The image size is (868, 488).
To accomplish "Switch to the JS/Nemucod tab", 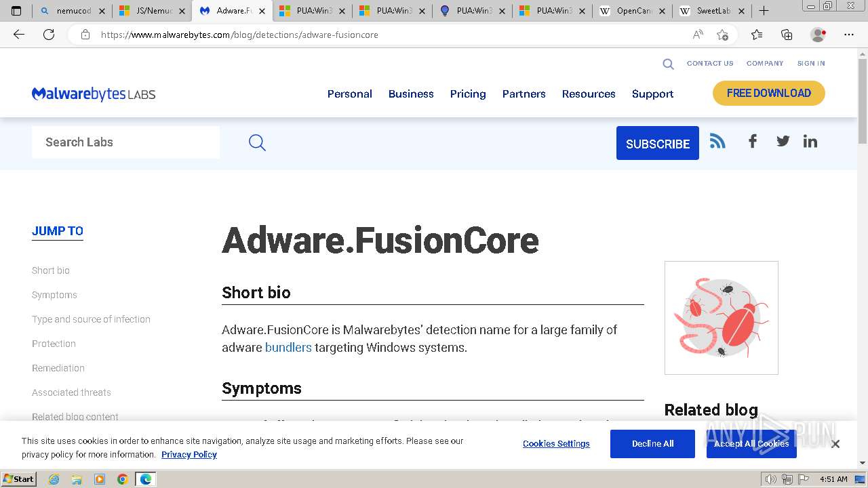I will pos(152,11).
